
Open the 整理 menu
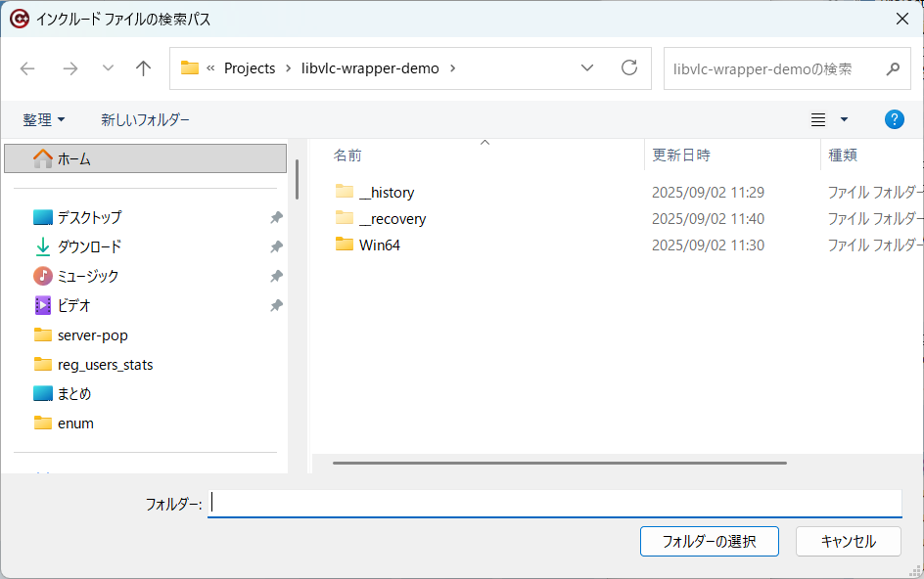point(44,119)
